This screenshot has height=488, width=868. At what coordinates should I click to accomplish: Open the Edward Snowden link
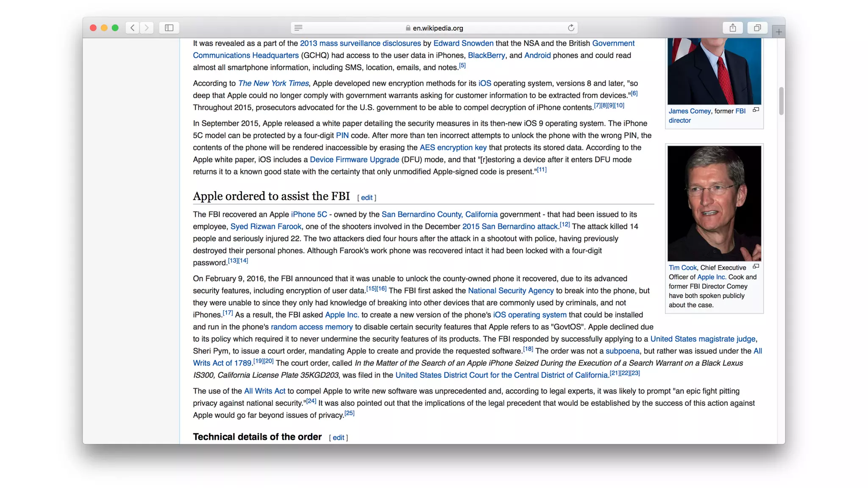pos(463,43)
